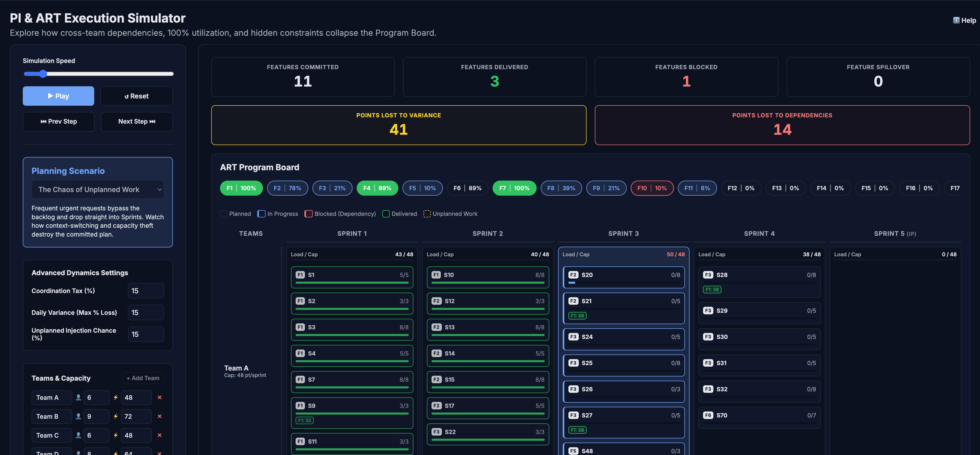Remove Team A with its red X
Image resolution: width=980 pixels, height=455 pixels.
pyautogui.click(x=159, y=397)
